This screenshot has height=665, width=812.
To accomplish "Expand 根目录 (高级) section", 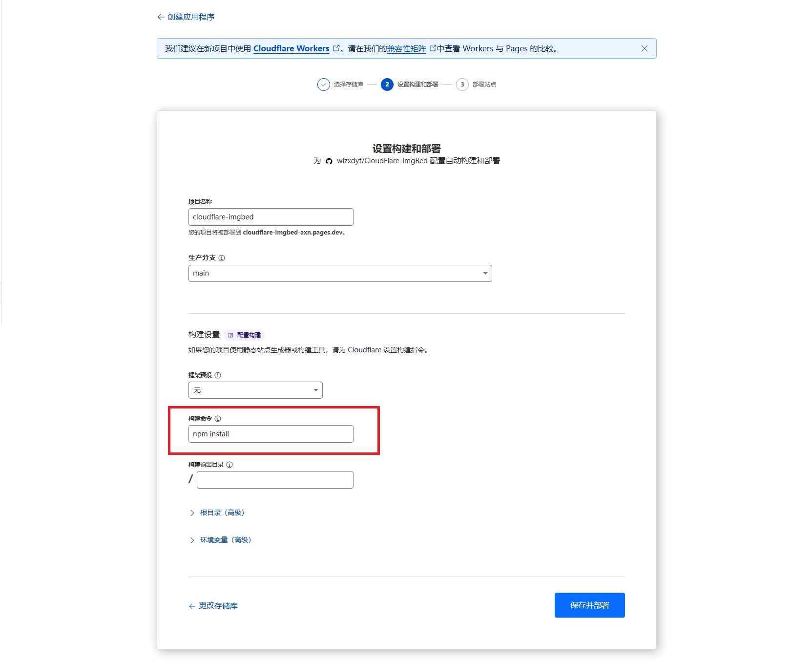I will (x=217, y=513).
